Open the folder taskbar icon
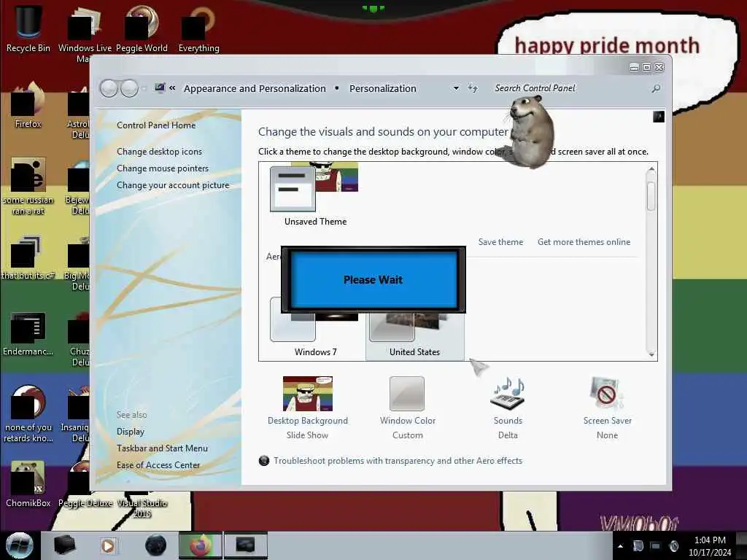Viewport: 747px width, 560px height. point(65,545)
